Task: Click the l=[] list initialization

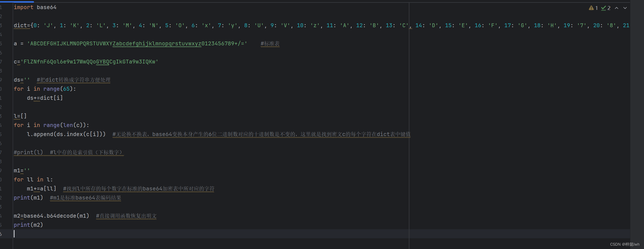Action: click(x=20, y=116)
